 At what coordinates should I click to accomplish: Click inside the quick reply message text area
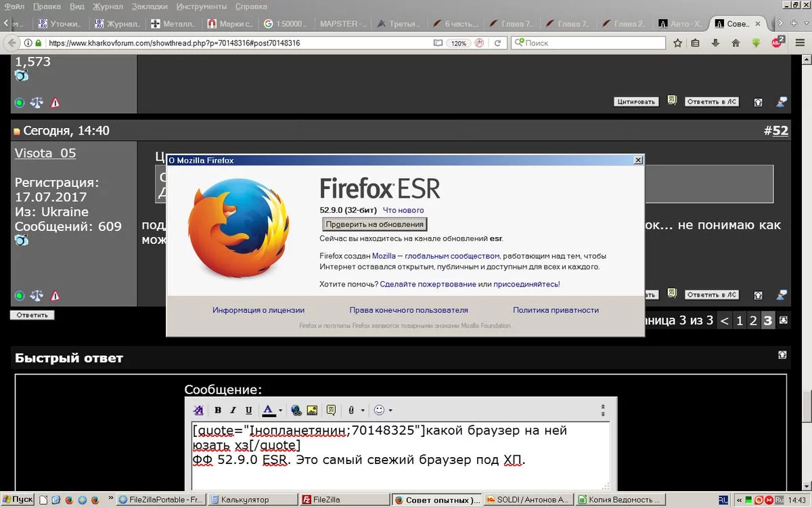(401, 456)
